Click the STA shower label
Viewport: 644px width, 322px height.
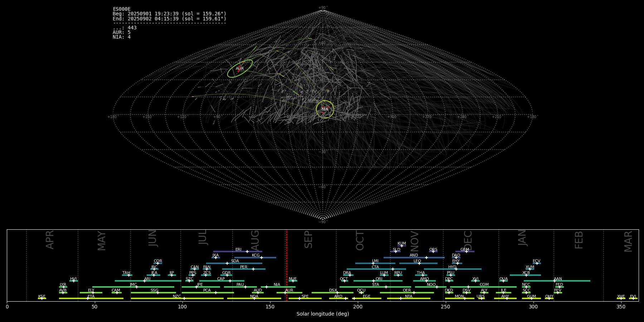tap(375, 285)
